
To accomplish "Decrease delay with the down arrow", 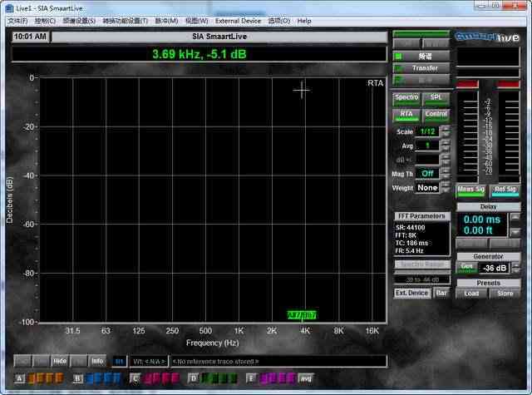I will [515, 232].
